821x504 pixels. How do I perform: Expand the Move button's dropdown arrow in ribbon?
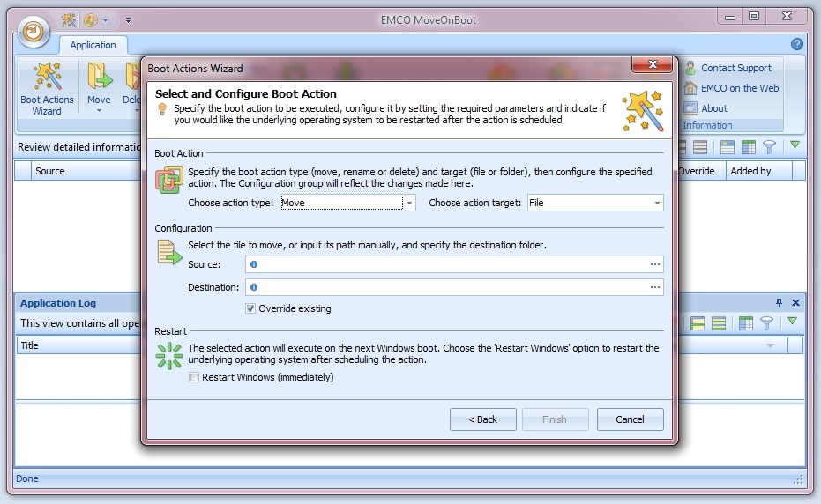tap(99, 111)
